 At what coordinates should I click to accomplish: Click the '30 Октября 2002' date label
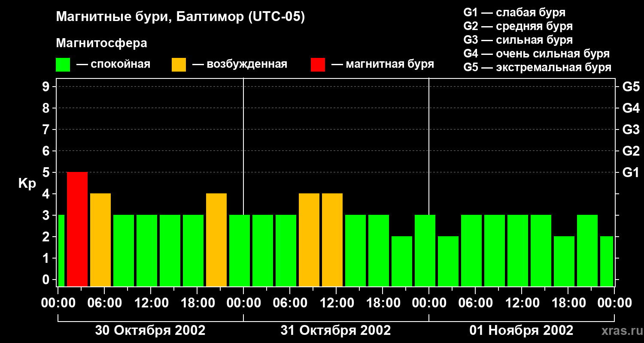tap(150, 331)
